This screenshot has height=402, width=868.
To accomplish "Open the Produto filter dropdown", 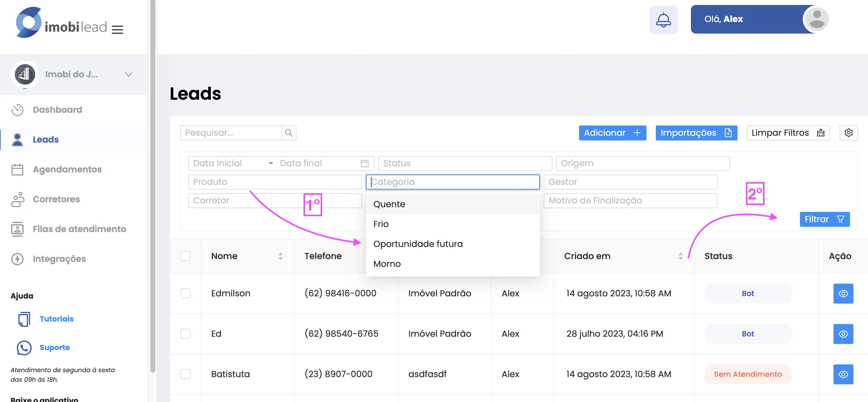I will (x=275, y=182).
